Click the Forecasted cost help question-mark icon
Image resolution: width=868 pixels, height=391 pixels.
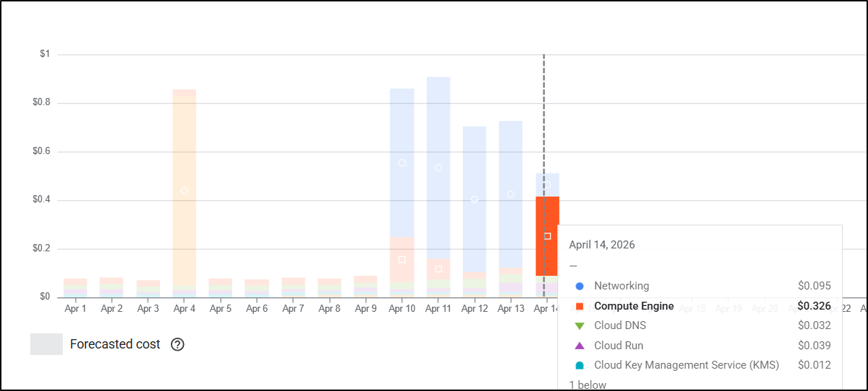pos(177,344)
